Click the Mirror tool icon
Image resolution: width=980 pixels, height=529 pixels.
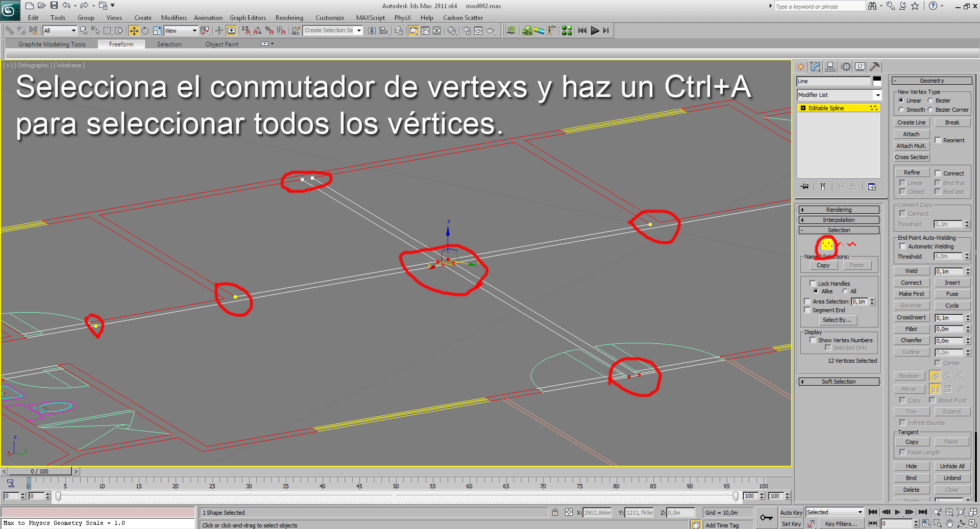tap(372, 31)
